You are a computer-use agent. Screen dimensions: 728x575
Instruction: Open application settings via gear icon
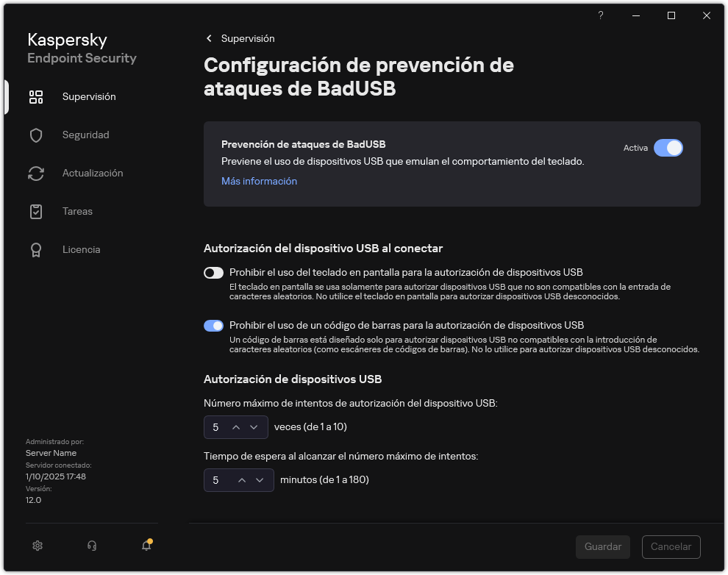[x=38, y=546]
